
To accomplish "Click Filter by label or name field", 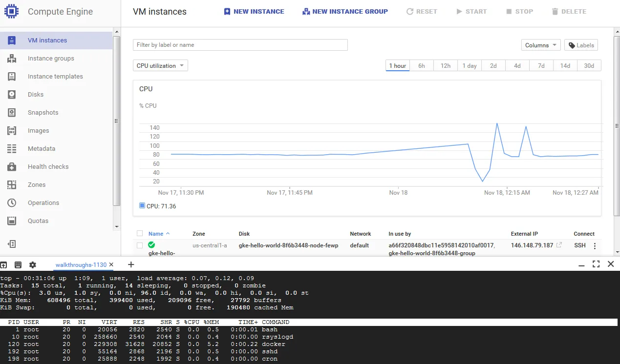I will pyautogui.click(x=240, y=45).
